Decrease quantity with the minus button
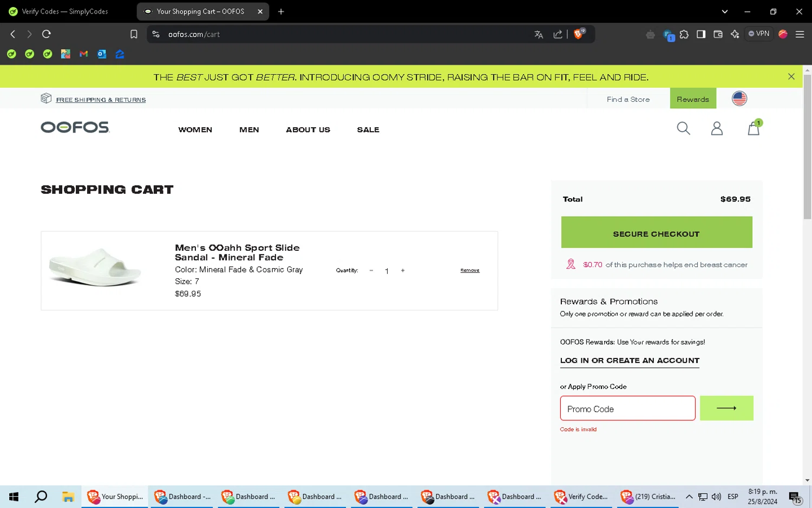 coord(371,270)
